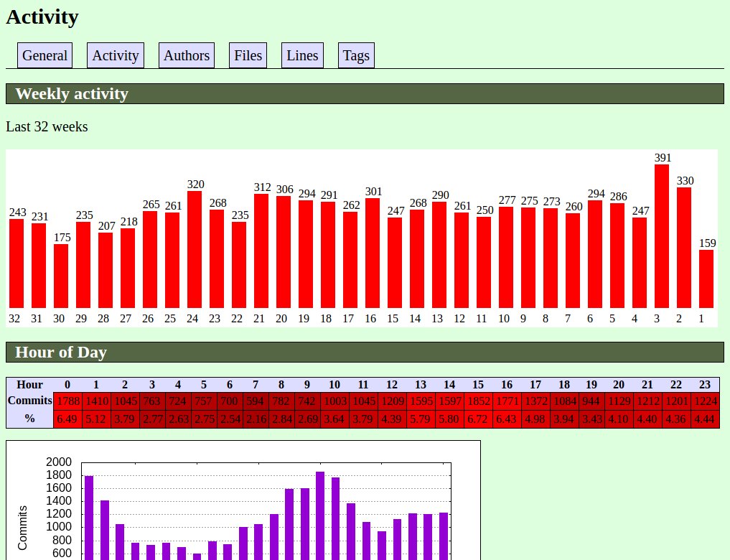
Task: Click the Weekly activity section header
Action: 365,93
